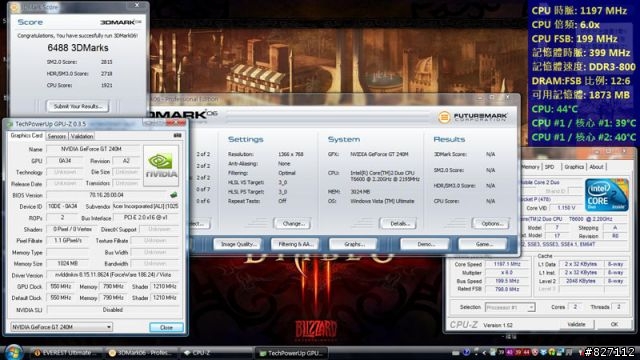
Task: Click the Core Speed value in CPU-Z
Action: point(507,264)
